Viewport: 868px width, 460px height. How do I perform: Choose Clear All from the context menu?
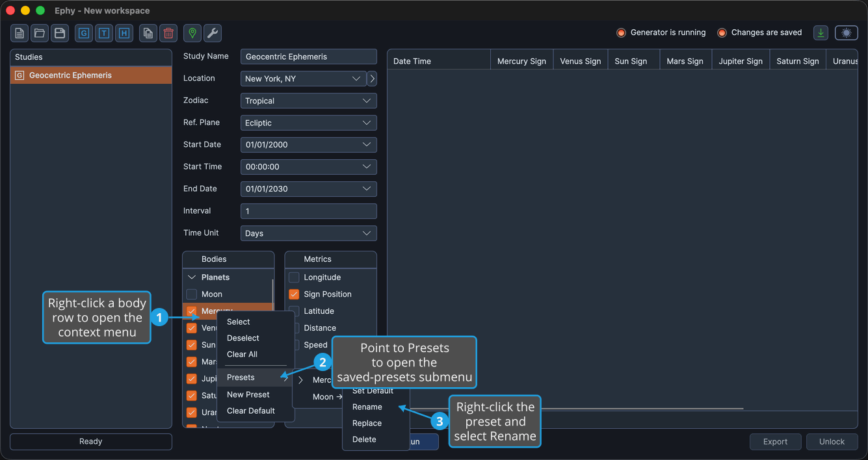[256, 355]
